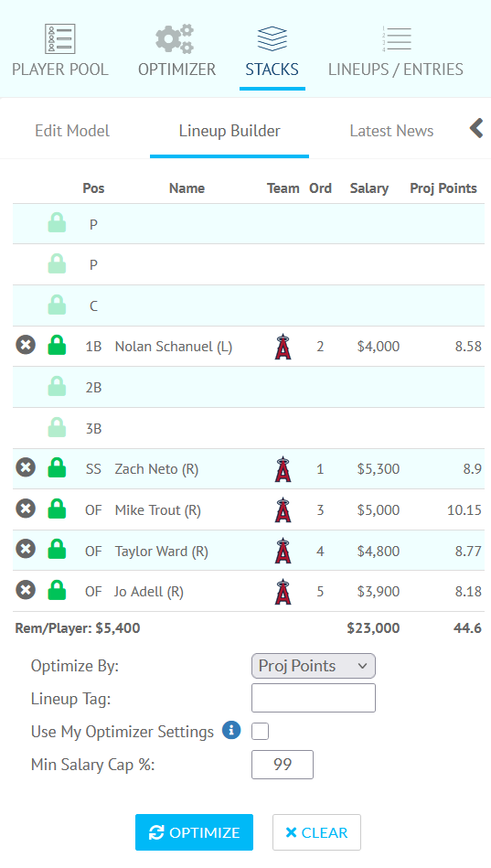The width and height of the screenshot is (491, 868).
Task: Open the Optimizer gears icon
Action: tap(176, 38)
